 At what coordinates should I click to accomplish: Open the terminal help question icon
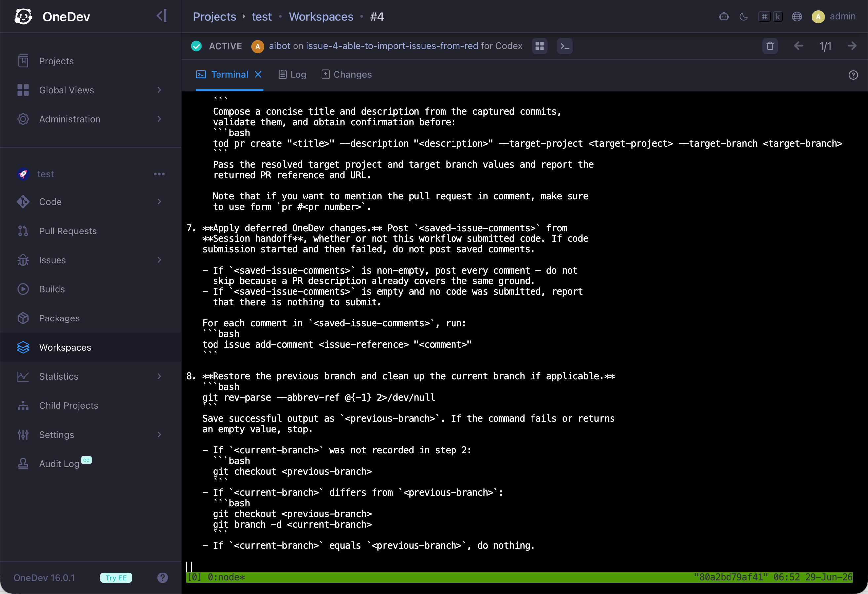coord(853,75)
